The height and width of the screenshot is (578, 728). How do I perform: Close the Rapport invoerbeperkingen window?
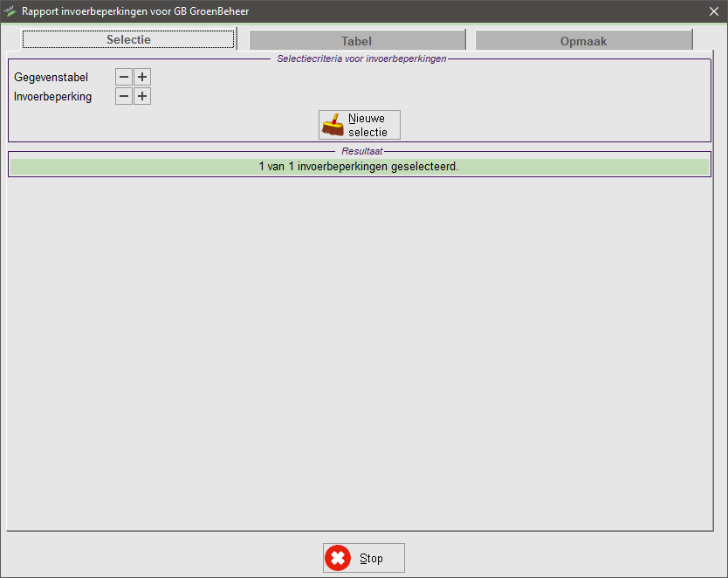(714, 11)
